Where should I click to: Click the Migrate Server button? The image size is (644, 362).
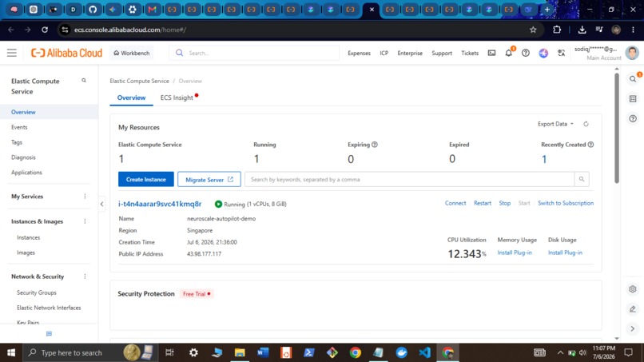pyautogui.click(x=209, y=179)
